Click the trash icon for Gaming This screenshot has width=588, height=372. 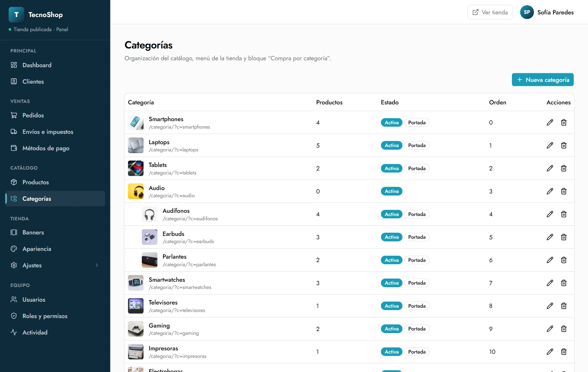tap(564, 329)
